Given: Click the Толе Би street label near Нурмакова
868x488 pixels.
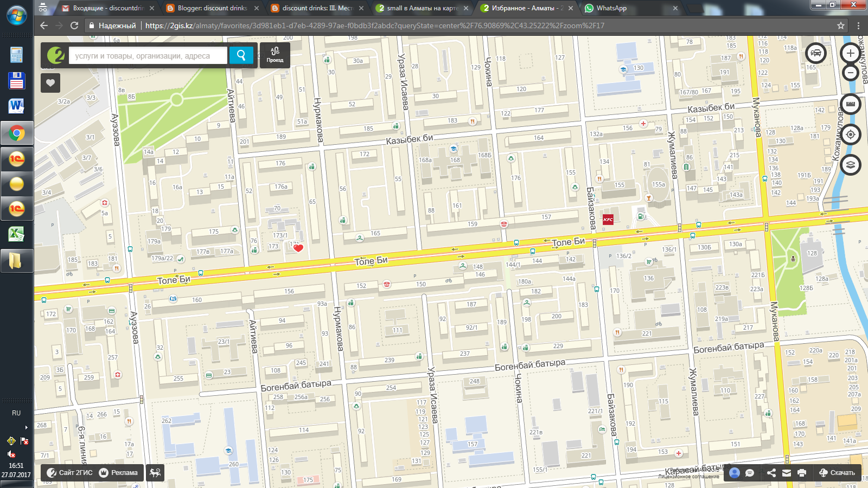Looking at the screenshot, I should (371, 261).
